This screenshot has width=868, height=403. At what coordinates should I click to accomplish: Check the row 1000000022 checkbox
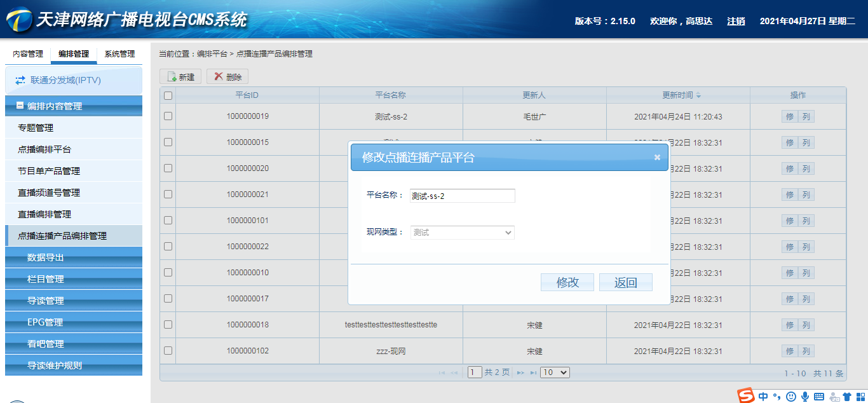tap(168, 247)
